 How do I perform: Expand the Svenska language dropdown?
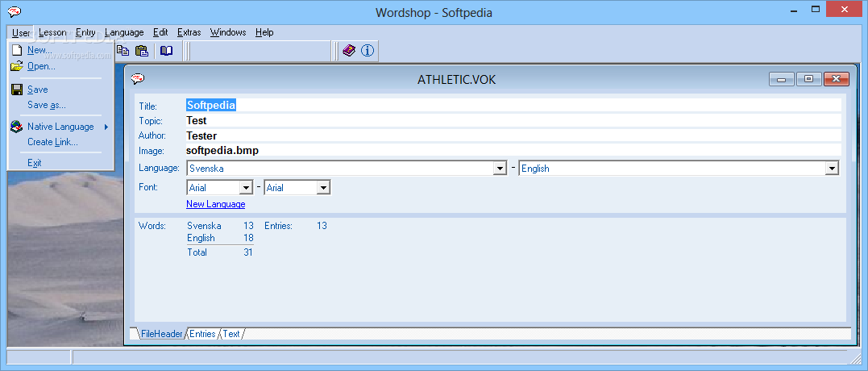point(500,169)
